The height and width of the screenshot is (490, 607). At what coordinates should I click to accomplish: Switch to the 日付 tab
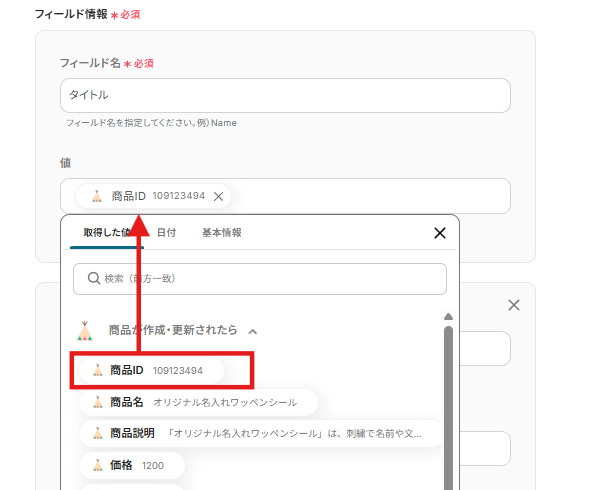(166, 233)
